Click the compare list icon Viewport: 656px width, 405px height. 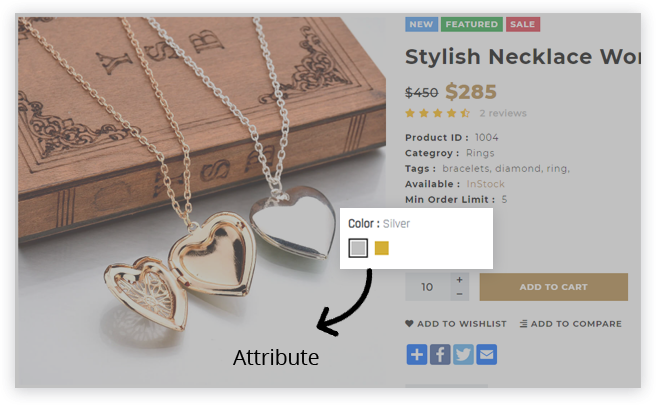[x=523, y=324]
